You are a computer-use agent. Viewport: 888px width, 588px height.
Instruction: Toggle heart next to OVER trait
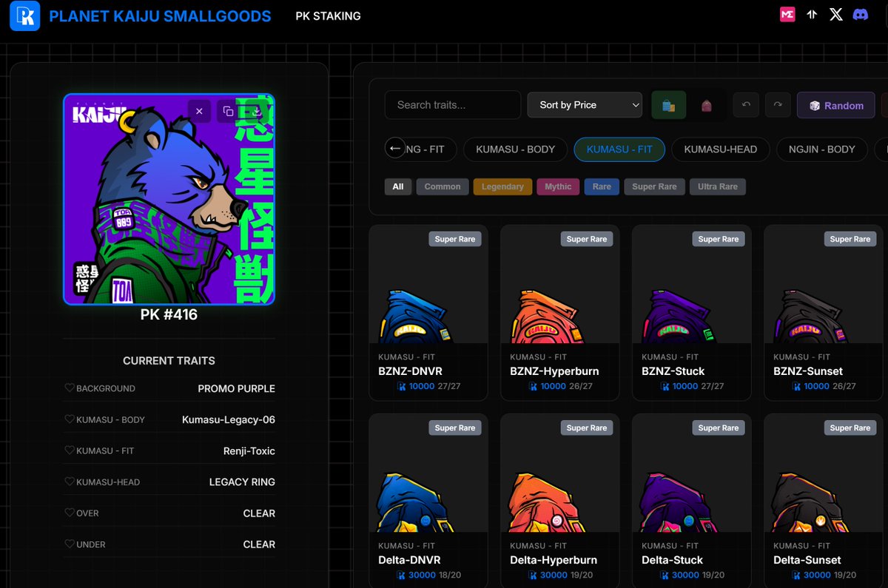point(70,513)
